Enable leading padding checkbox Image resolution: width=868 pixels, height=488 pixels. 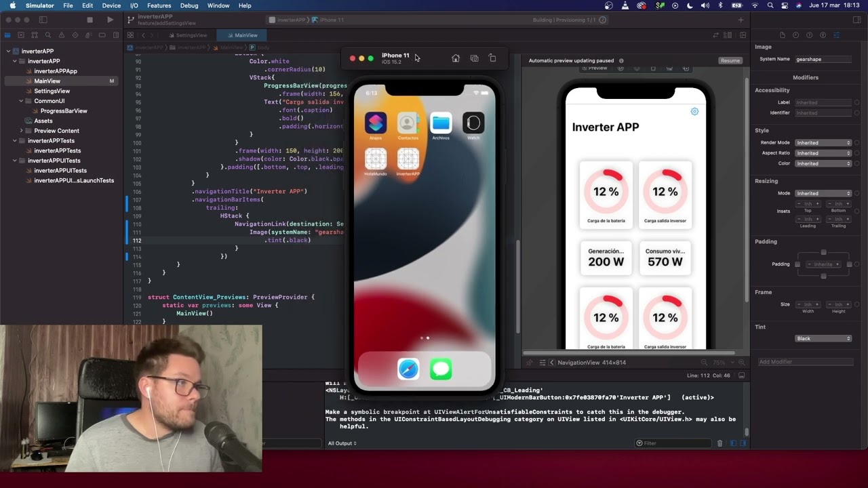coord(797,264)
